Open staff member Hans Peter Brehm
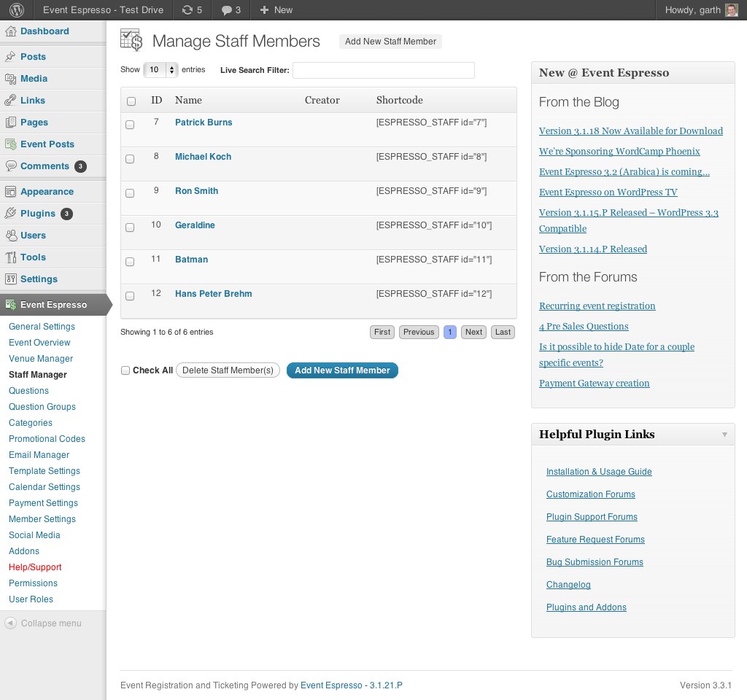Screen dimensions: 747x700 point(214,294)
